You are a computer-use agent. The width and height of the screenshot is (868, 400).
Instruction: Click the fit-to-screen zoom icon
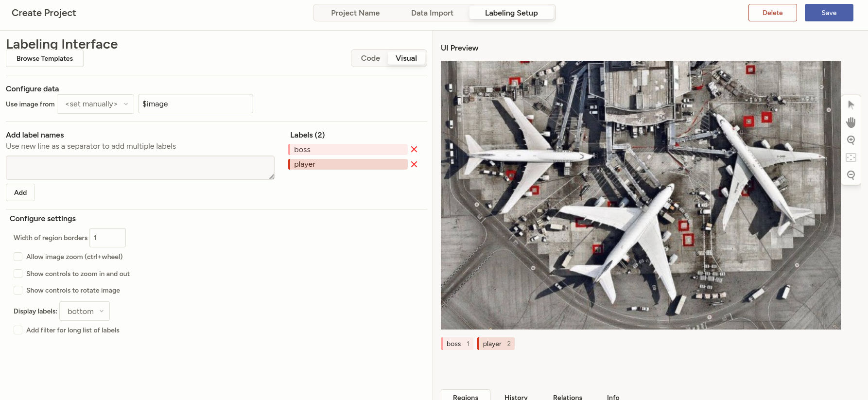tap(851, 157)
